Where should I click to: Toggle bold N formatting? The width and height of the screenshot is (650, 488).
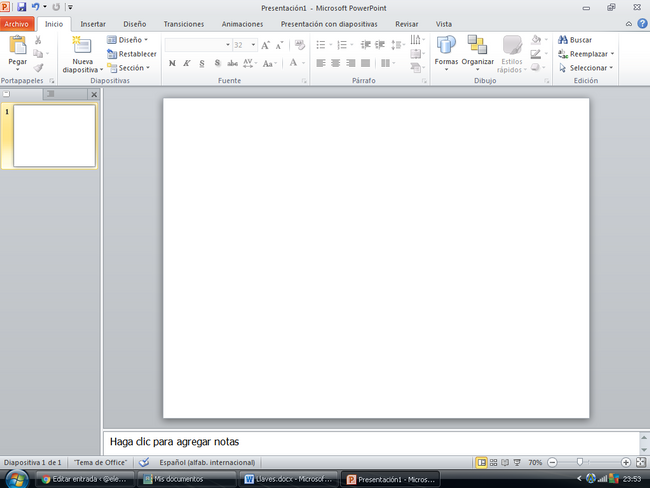(172, 63)
